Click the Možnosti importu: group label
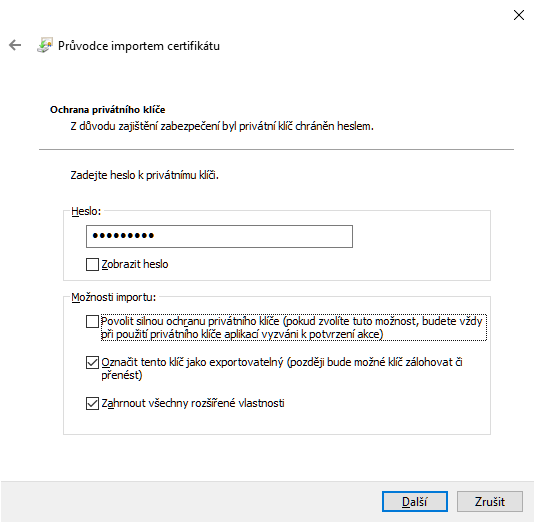The image size is (535, 523). (x=114, y=297)
